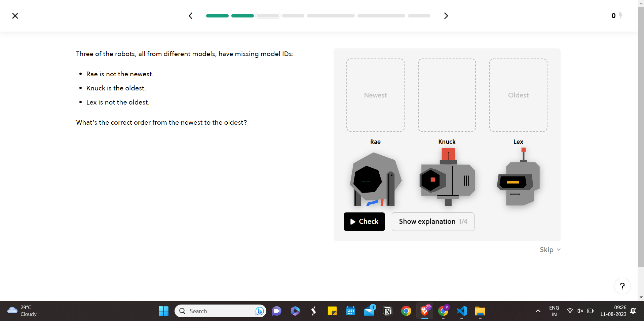This screenshot has width=644, height=321.
Task: Show explanation for the robot puzzle
Action: tap(432, 222)
